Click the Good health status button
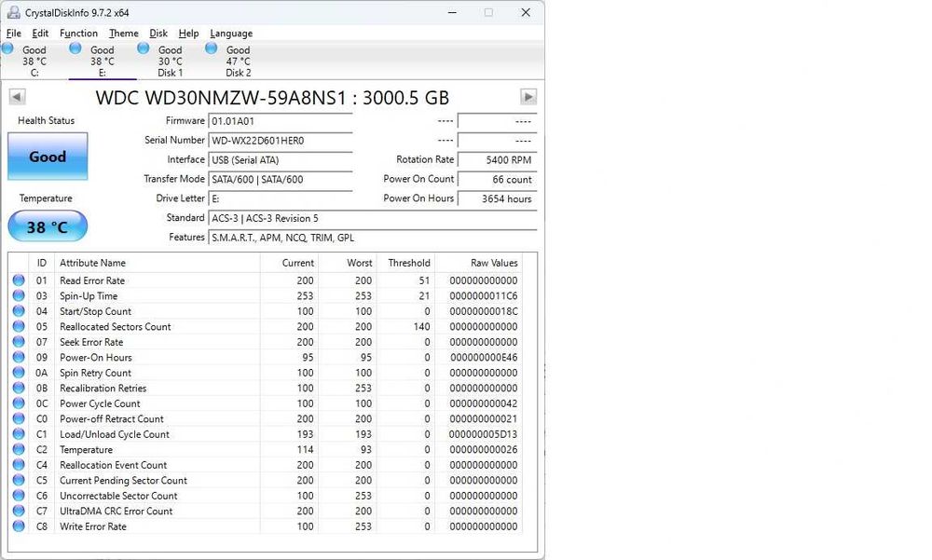This screenshot has height=560, width=932. (x=48, y=157)
